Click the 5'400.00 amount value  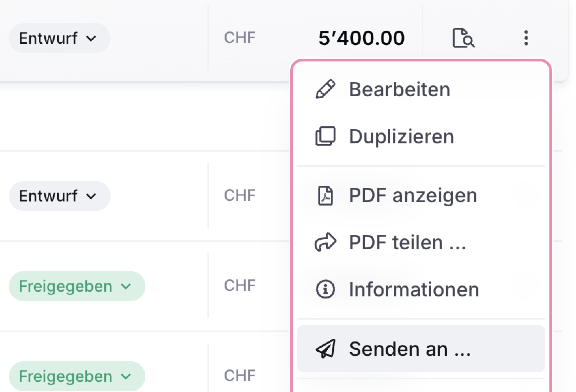tap(362, 38)
